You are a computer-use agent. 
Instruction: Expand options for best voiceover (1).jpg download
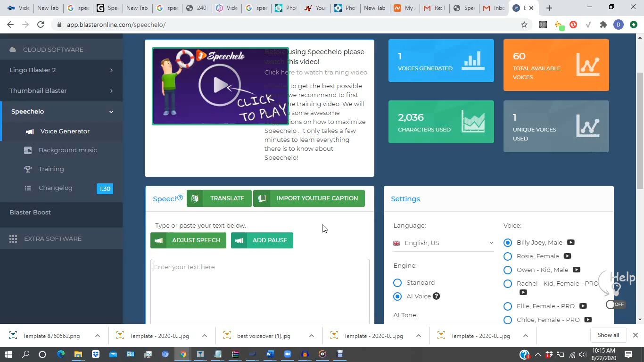coord(312,336)
